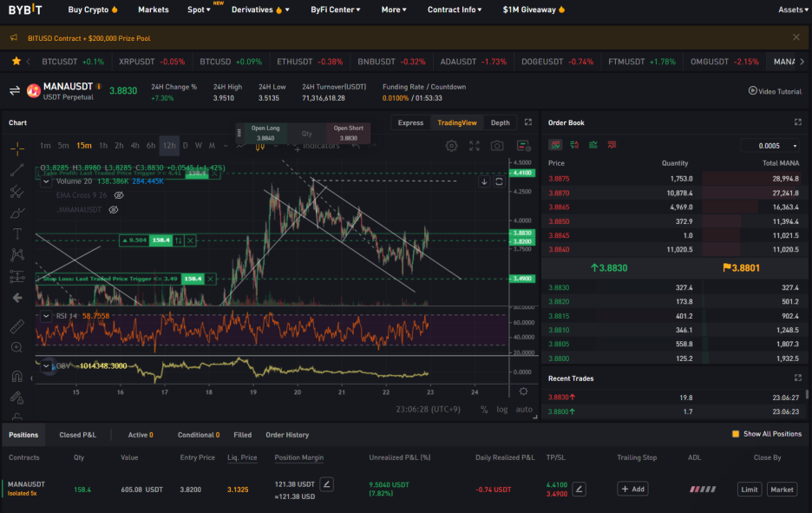Click the swap contract arrows icon
The image size is (812, 513).
click(x=15, y=91)
